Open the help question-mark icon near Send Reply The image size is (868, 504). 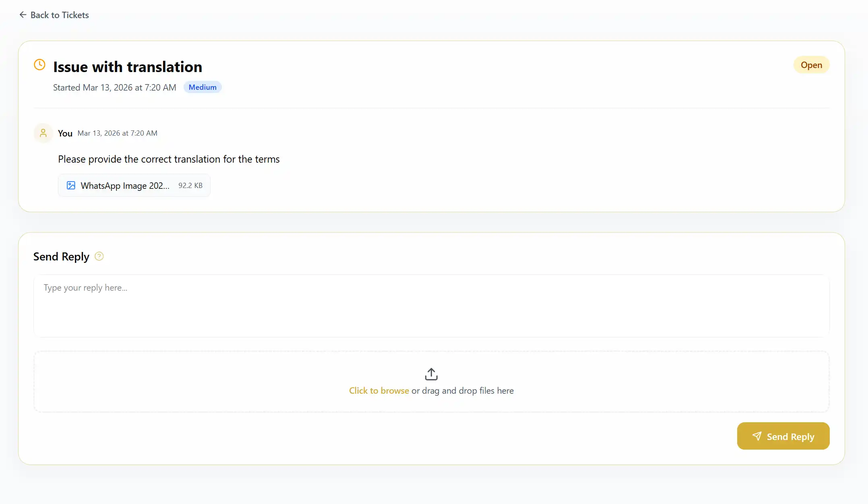(99, 256)
